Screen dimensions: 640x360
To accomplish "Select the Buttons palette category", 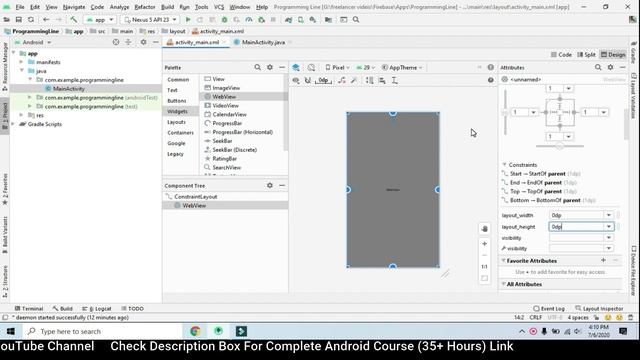I will (177, 101).
